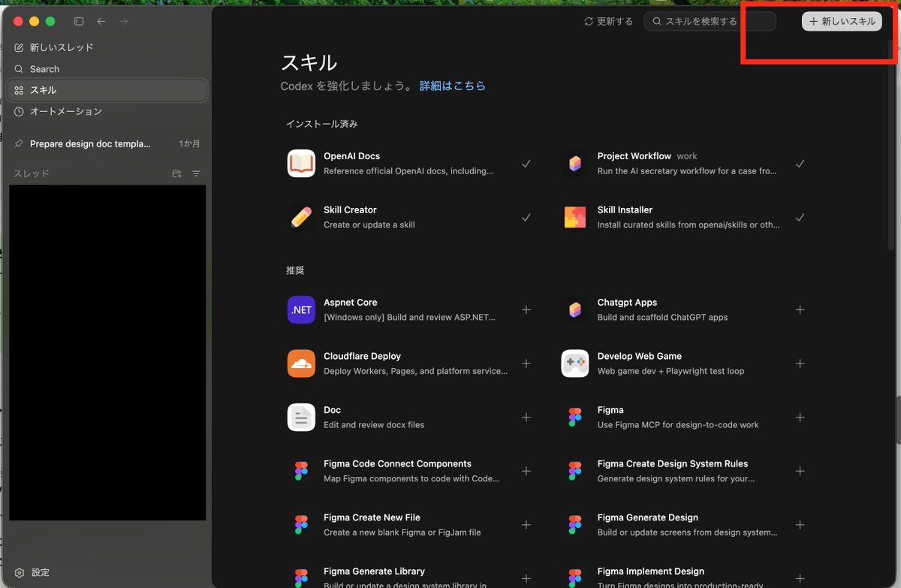Viewport: 901px width, 588px height.
Task: Click the OpenAI Docs book icon
Action: 301,163
